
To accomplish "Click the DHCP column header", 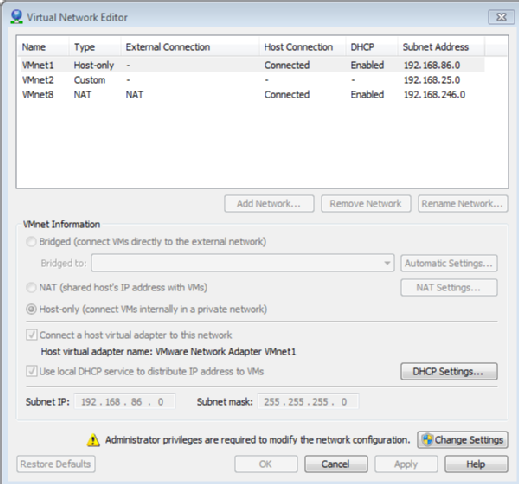I will (x=372, y=47).
